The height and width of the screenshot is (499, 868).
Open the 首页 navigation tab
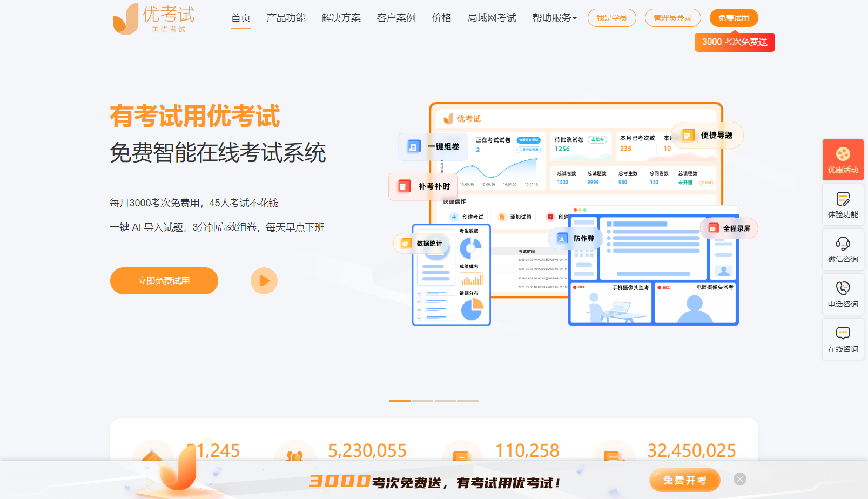[241, 18]
